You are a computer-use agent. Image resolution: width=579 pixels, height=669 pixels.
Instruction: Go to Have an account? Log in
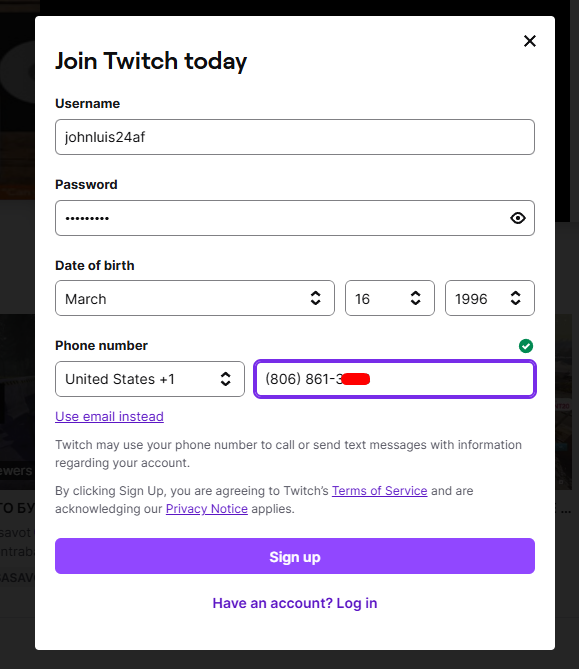tap(294, 603)
